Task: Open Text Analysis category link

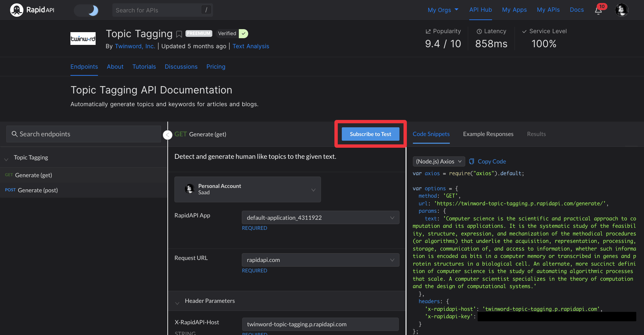Action: 251,46
